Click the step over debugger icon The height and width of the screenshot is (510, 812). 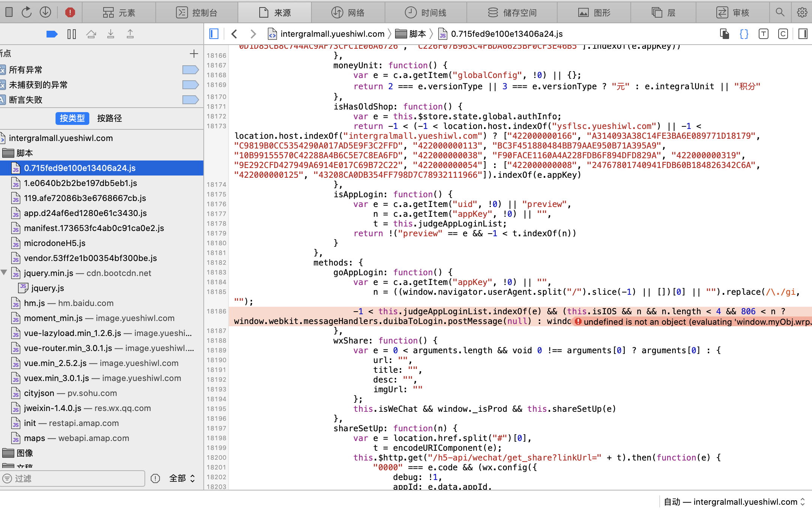tap(91, 34)
